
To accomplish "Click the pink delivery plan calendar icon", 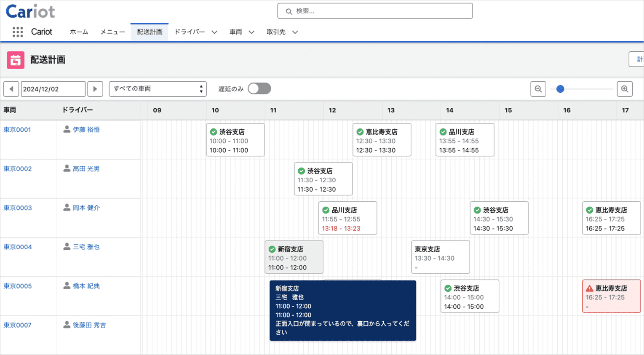I will click(16, 60).
